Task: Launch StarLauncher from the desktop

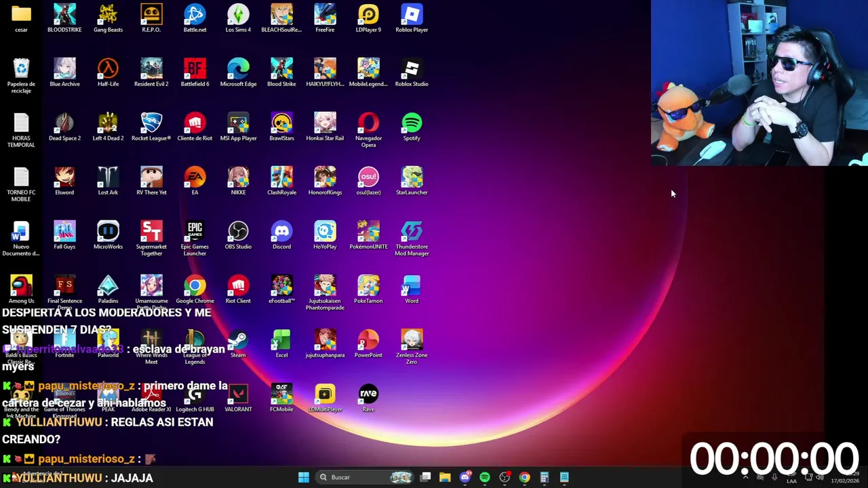Action: 412,181
